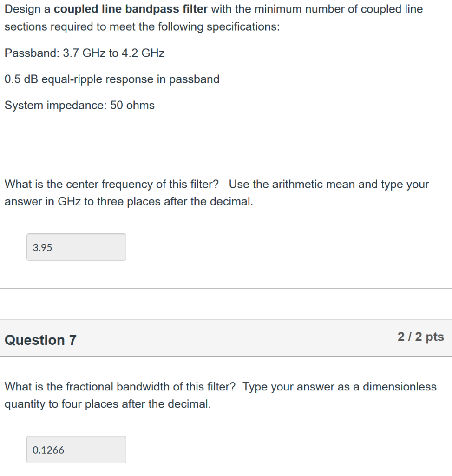Click the 0.5 dB equal-ripple response text
Screen dimensions: 452x476
(x=111, y=79)
